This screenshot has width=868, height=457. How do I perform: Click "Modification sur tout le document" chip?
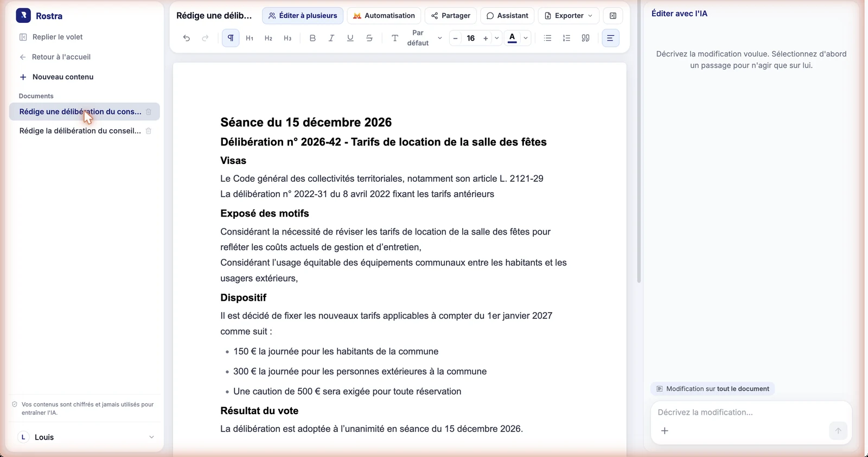point(713,389)
